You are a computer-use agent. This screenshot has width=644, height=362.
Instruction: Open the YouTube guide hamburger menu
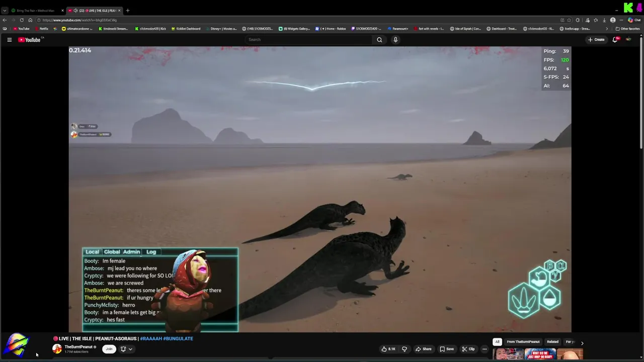(9, 40)
